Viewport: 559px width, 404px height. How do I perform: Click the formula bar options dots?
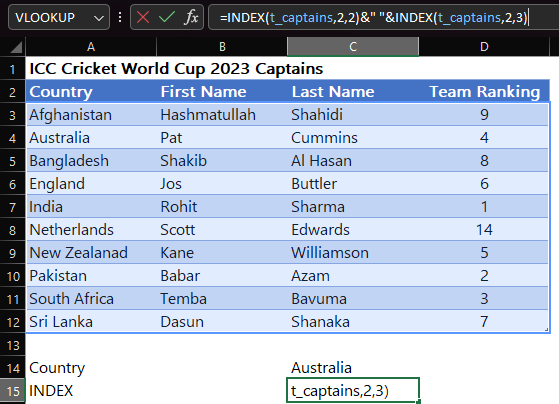click(120, 17)
